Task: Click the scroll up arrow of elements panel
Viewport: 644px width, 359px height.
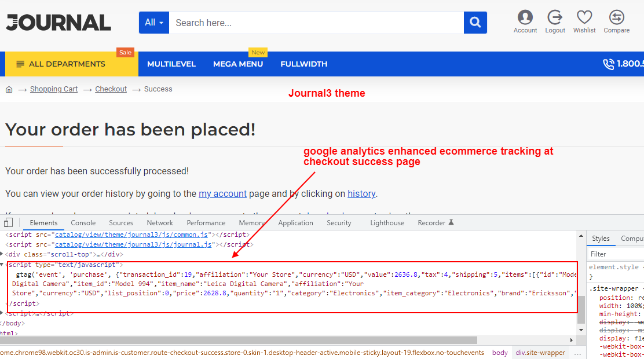Action: [x=581, y=236]
